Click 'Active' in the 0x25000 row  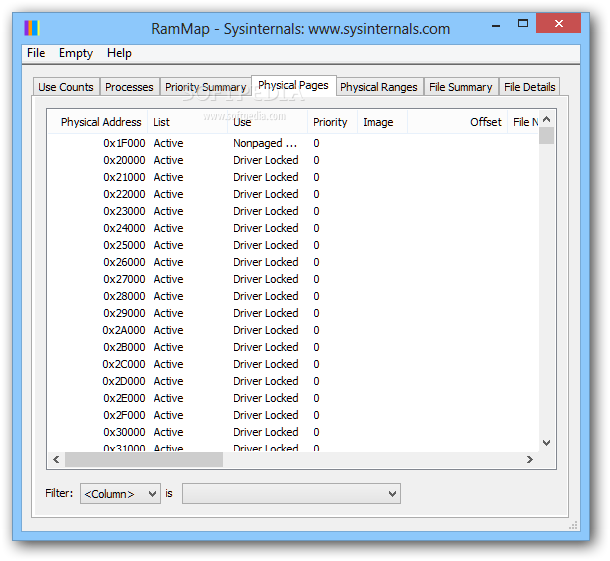pos(168,245)
